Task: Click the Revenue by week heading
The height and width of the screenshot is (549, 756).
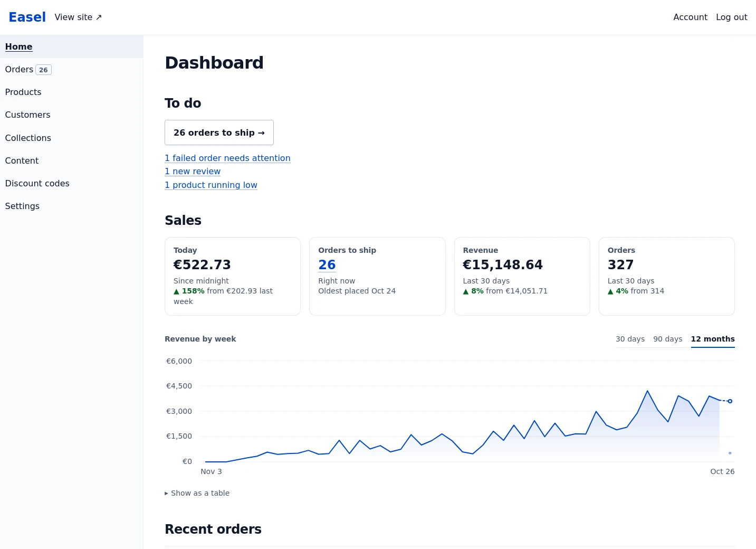Action: coord(200,339)
